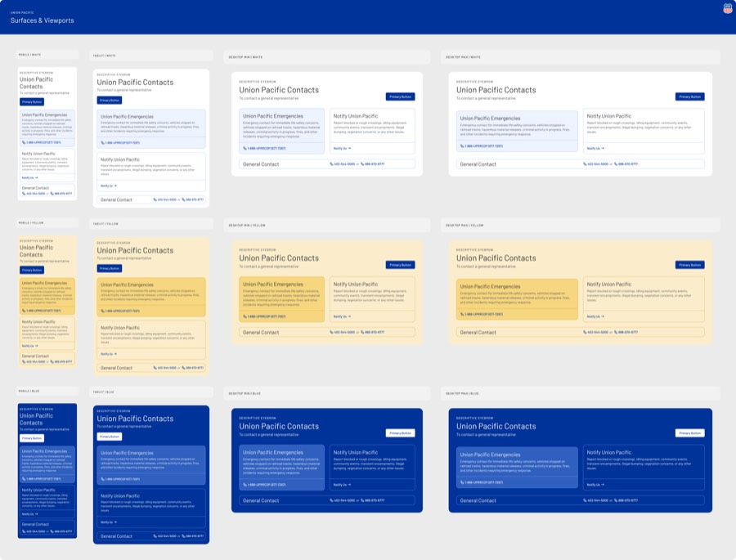The image size is (736, 560).
Task: Click the emergency phone icon in Desktop Max Blue frame
Action: [x=462, y=482]
